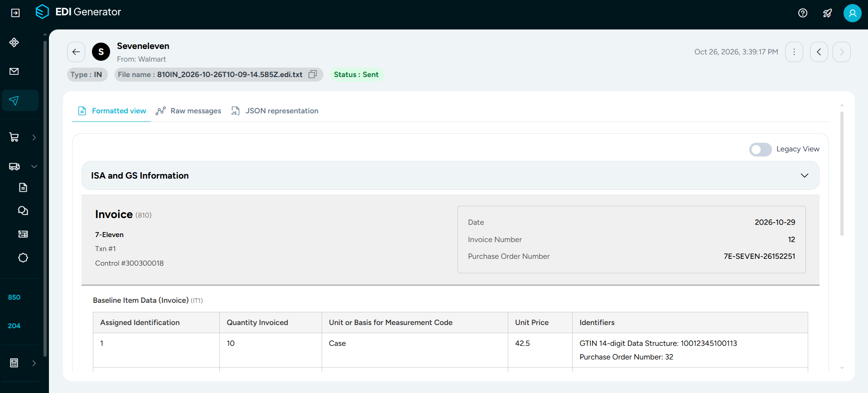Switch to the Raw messages tab
Viewport: 868px width, 393px height.
188,111
